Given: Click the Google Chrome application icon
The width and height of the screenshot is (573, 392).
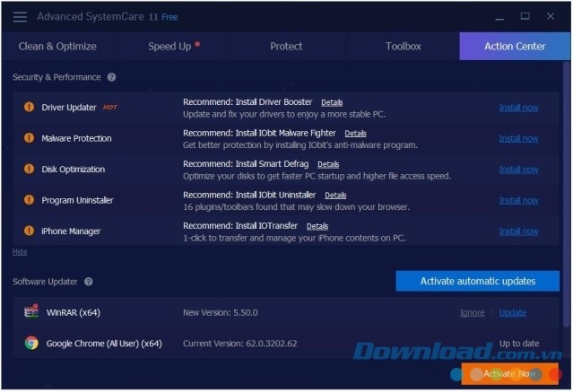Looking at the screenshot, I should point(31,343).
